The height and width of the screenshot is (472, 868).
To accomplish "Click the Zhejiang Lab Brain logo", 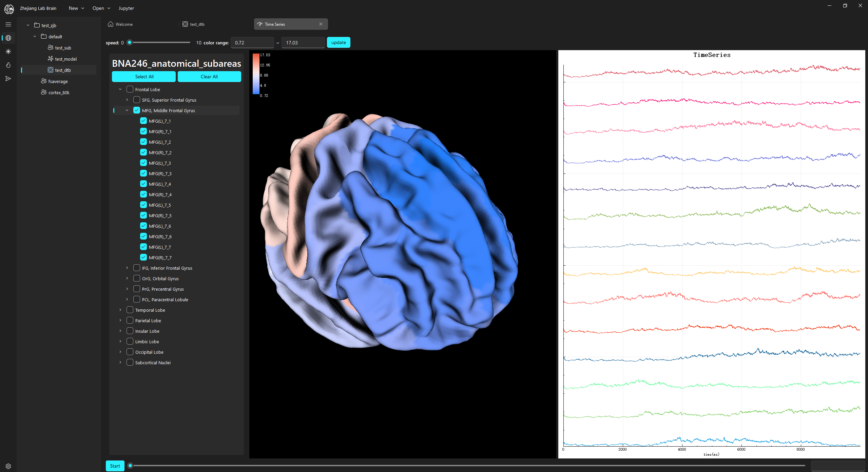I will click(9, 9).
